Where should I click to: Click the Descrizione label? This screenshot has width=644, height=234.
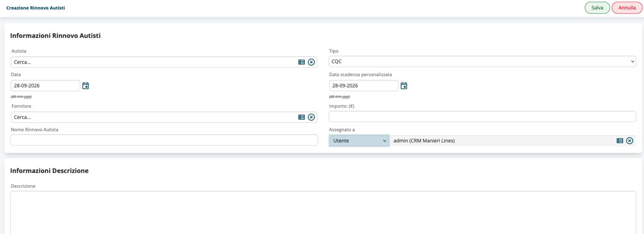[23, 186]
